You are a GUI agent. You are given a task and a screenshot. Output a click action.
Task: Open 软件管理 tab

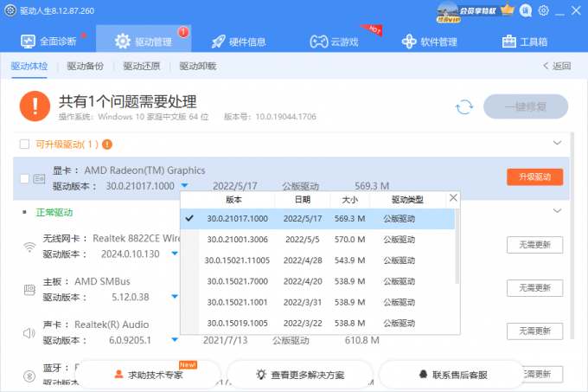click(430, 42)
